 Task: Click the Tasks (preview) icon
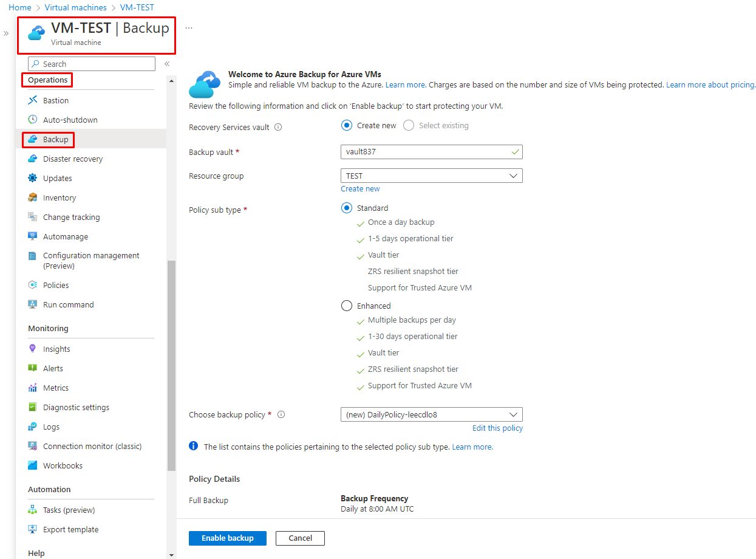click(33, 510)
